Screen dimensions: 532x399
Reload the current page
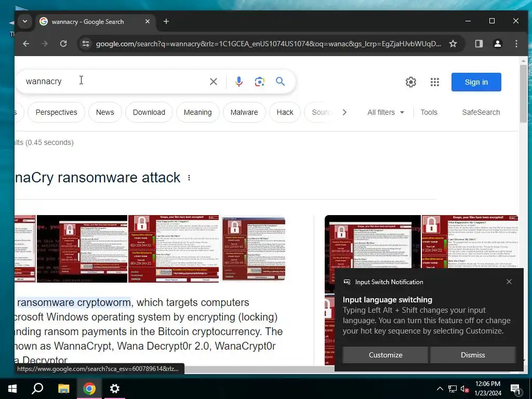(x=63, y=44)
